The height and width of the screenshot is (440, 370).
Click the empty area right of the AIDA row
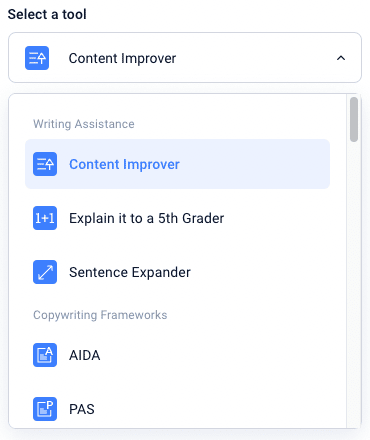point(215,355)
